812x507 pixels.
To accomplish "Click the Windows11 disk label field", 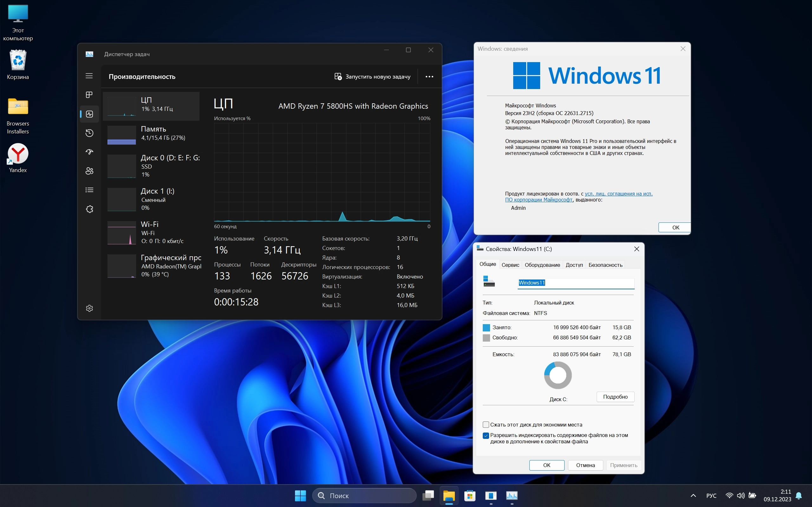I will coord(575,283).
